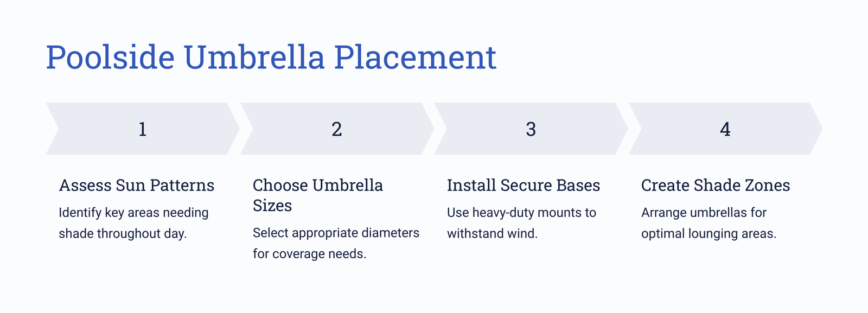
Task: Click the word Umbrella in the title
Action: 254,57
